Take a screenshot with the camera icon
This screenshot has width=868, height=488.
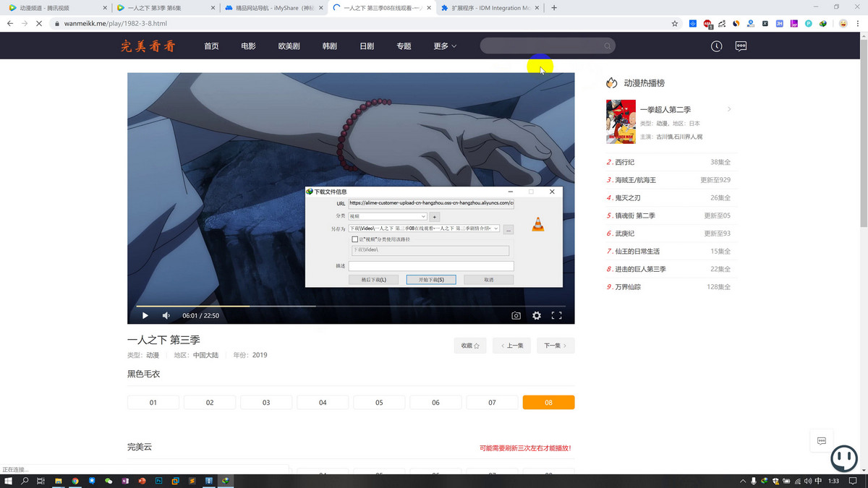click(516, 315)
